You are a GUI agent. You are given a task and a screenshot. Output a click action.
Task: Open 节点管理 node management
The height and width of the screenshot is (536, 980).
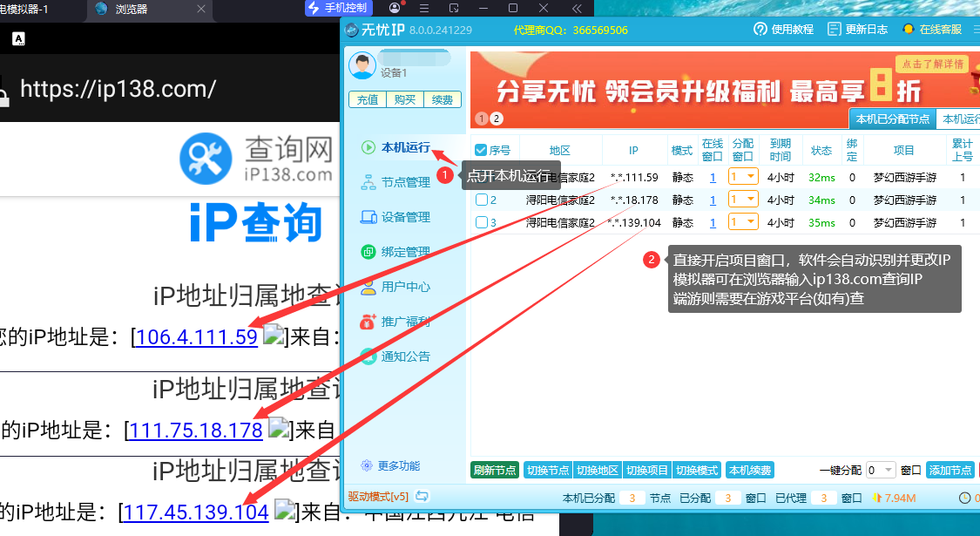tap(395, 183)
